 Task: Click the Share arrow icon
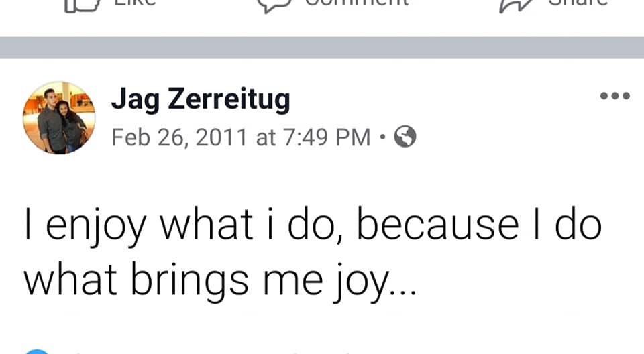tap(514, 5)
